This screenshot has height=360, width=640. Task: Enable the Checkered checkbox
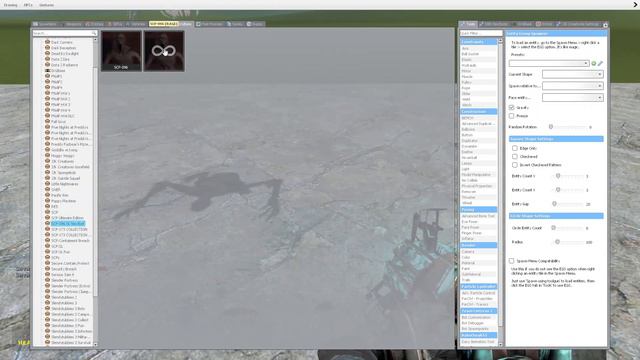[x=515, y=156]
